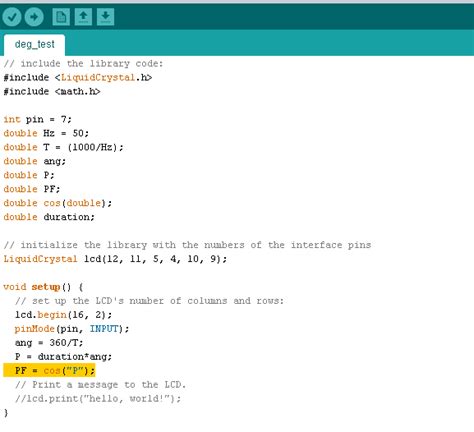This screenshot has height=432, width=474.
Task: Select the deg_test tab
Action: (34, 45)
